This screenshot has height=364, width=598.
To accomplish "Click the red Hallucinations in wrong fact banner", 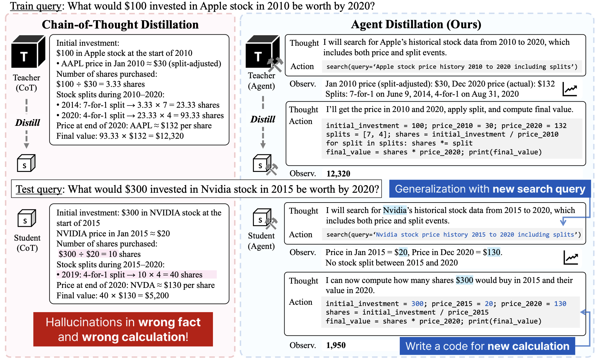I will pyautogui.click(x=123, y=329).
